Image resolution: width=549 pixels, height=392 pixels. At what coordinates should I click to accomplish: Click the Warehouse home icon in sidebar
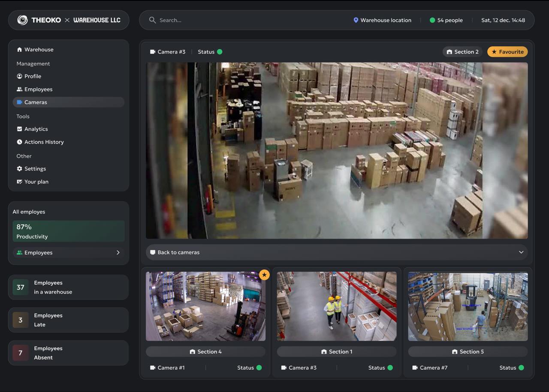[x=19, y=50]
